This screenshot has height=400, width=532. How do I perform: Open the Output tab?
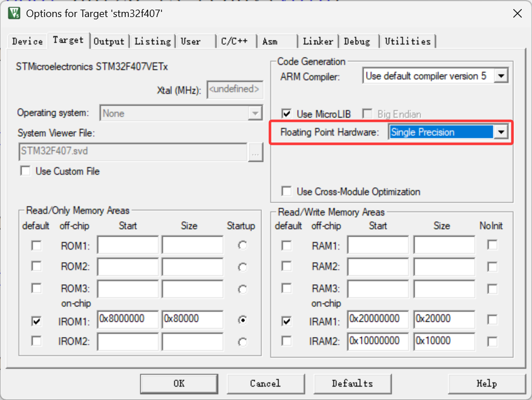pyautogui.click(x=109, y=41)
